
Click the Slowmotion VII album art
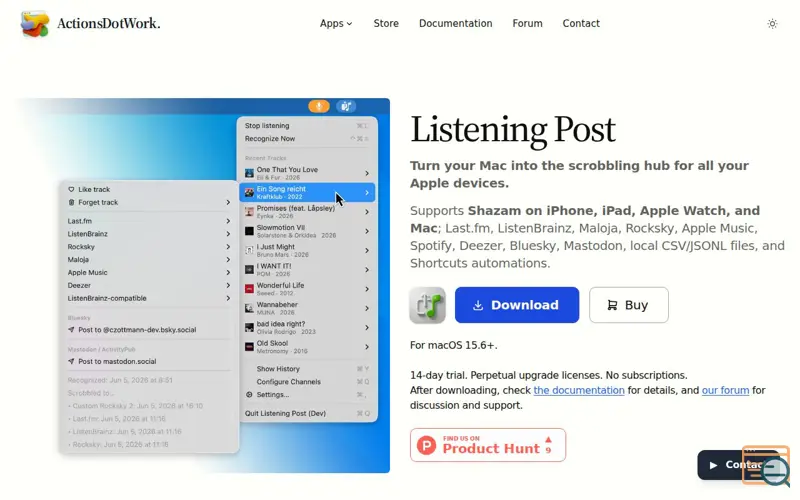tap(249, 231)
